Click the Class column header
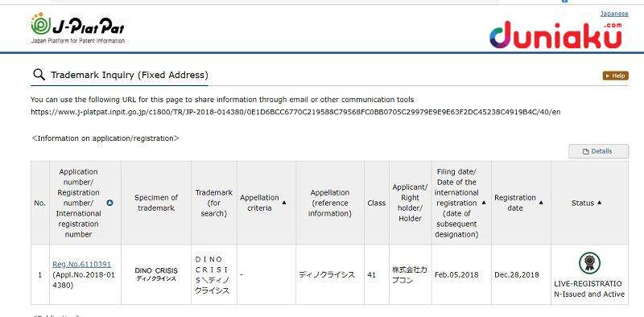 (376, 203)
